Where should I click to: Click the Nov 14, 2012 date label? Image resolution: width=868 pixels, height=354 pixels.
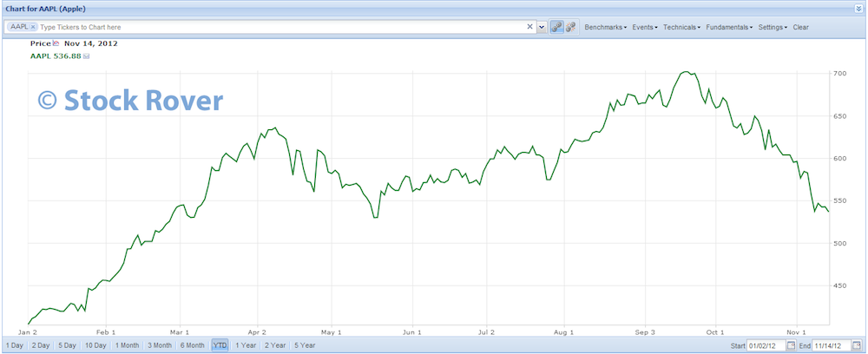coord(91,43)
